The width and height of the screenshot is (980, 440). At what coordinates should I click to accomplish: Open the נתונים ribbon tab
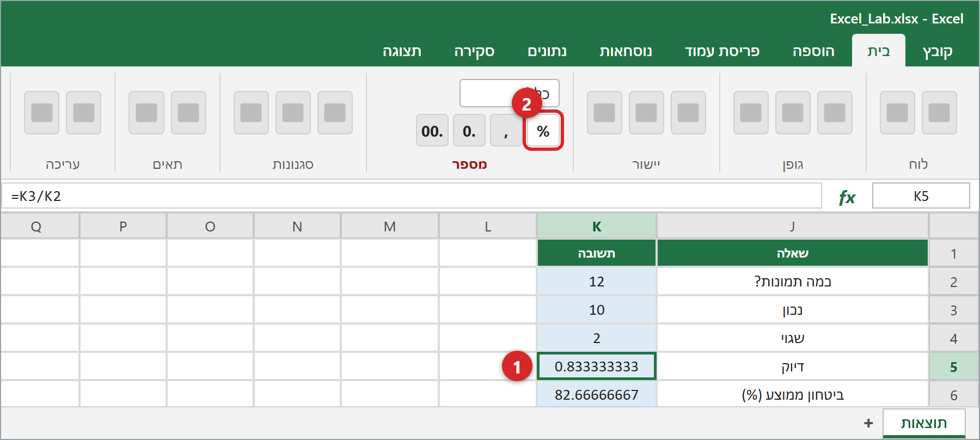pyautogui.click(x=547, y=51)
